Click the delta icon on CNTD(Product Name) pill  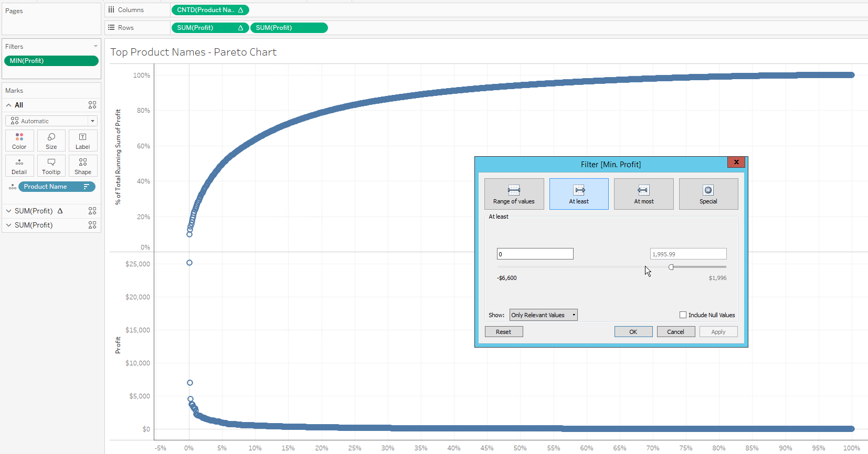coord(240,10)
